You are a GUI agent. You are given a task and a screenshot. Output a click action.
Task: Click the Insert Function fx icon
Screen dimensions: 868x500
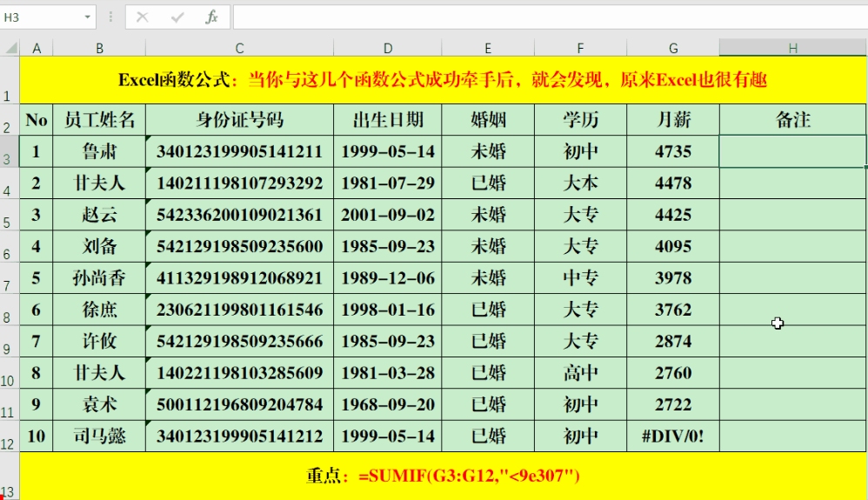[211, 17]
